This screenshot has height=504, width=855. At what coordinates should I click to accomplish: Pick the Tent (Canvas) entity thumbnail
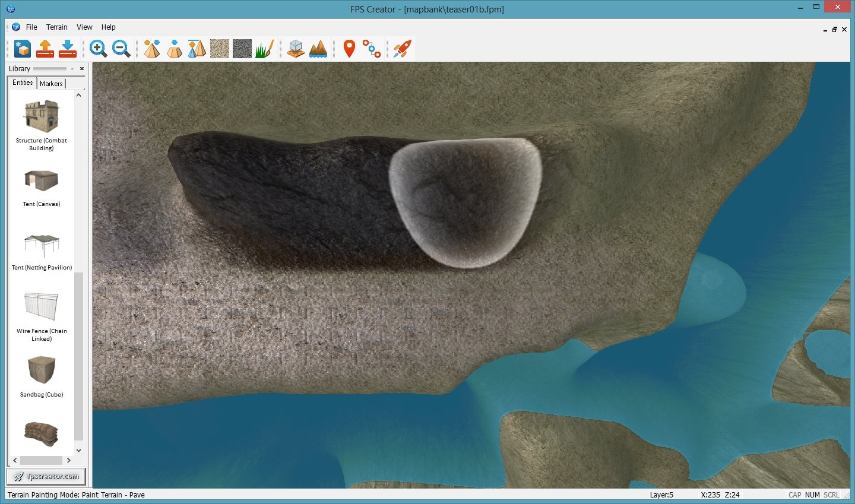(x=42, y=181)
